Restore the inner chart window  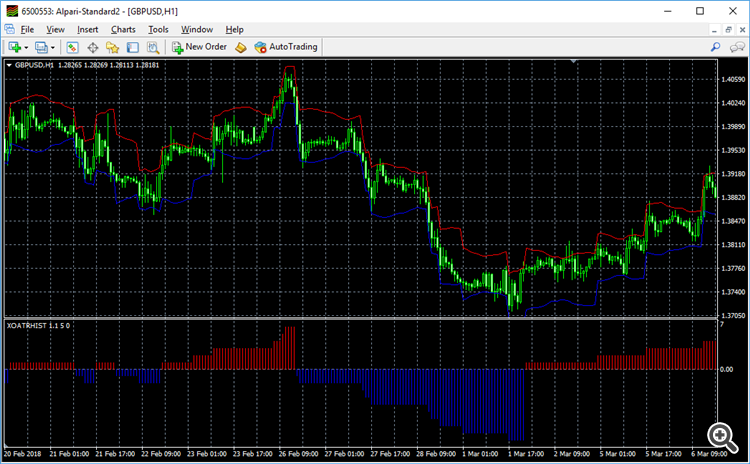point(728,30)
